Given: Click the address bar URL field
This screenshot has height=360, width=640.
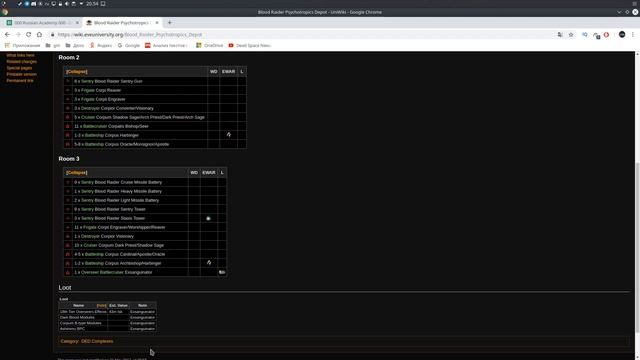Looking at the screenshot, I should (302, 35).
